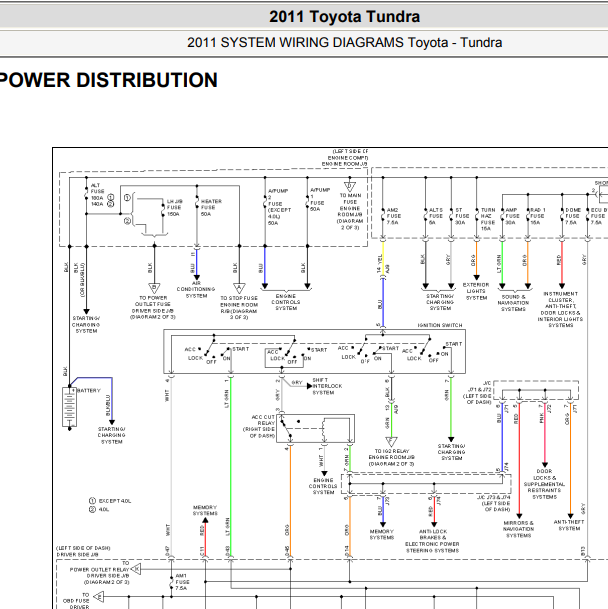The height and width of the screenshot is (609, 608).
Task: Click the "AIR CONDITIONING SYSTEM" label
Action: point(196,289)
